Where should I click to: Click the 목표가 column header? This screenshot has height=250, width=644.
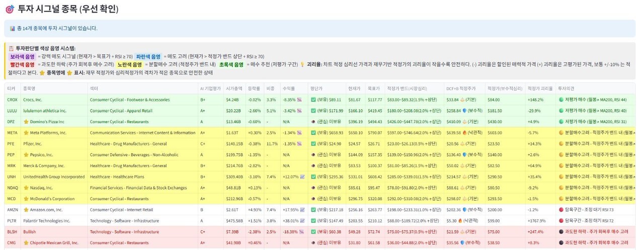[x=374, y=88]
